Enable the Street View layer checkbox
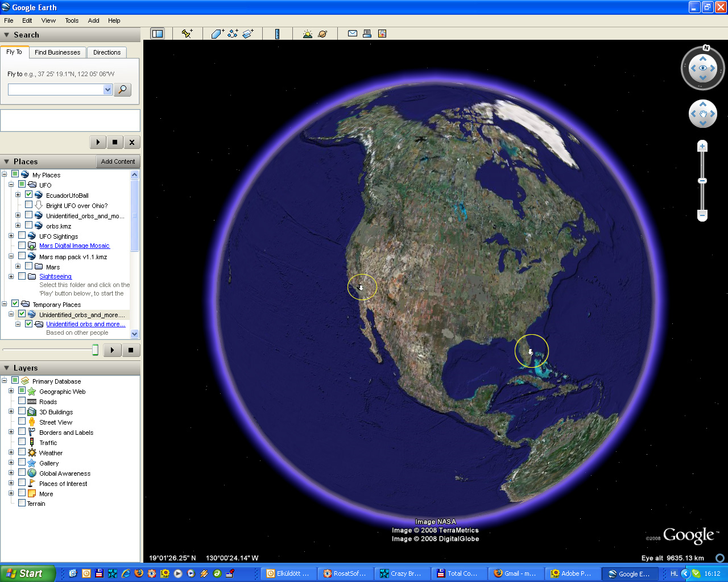728x582 pixels. pos(22,421)
